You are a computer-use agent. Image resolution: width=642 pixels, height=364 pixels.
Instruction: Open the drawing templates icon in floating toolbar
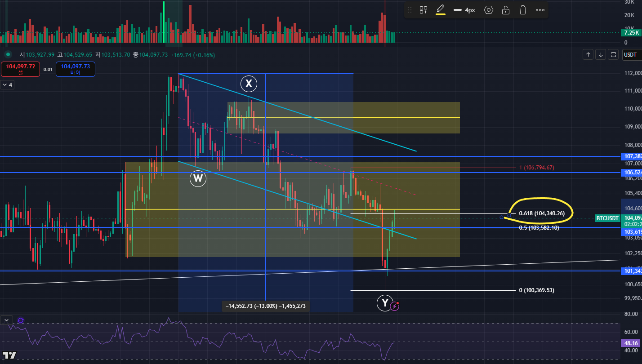click(424, 10)
